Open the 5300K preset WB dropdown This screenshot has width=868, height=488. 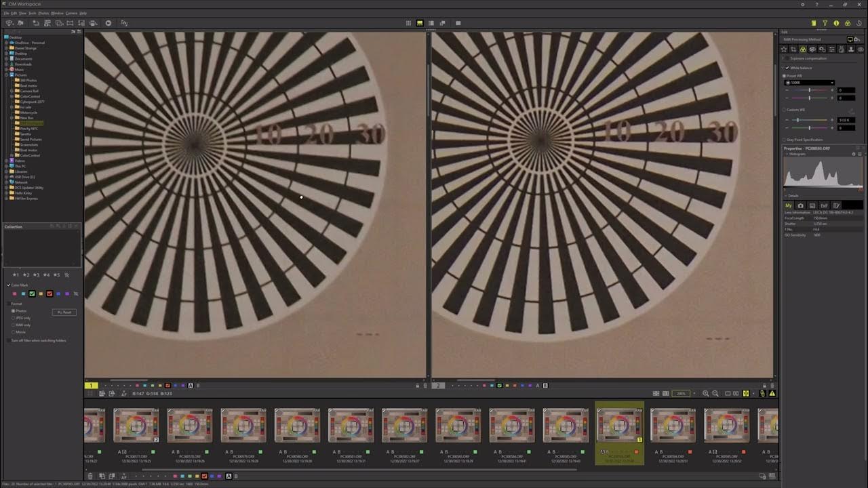pos(809,83)
